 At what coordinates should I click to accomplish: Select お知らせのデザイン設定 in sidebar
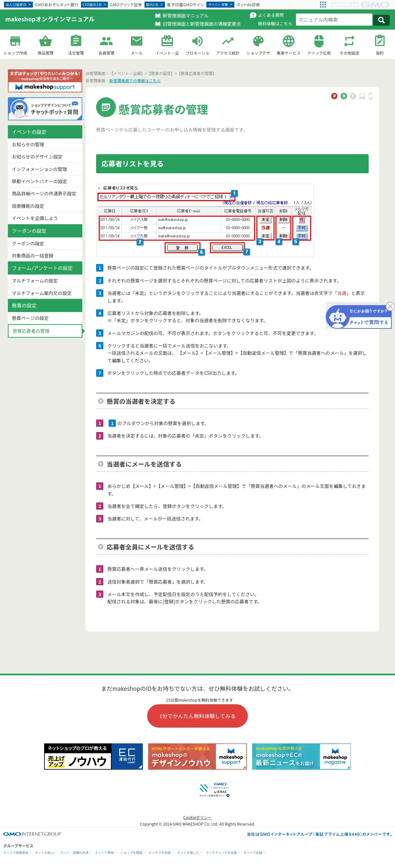tap(45, 157)
